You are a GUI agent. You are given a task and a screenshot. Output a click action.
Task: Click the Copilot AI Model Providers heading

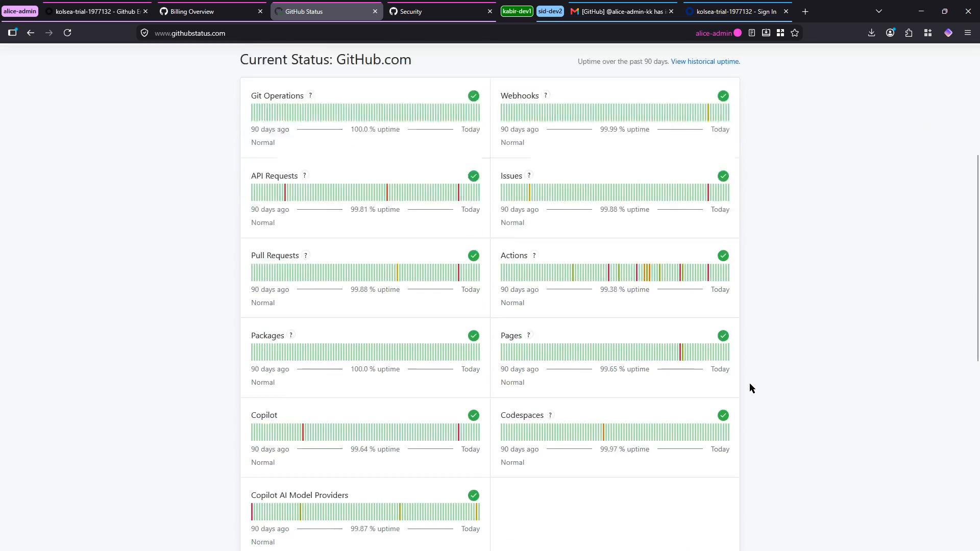[x=300, y=495]
